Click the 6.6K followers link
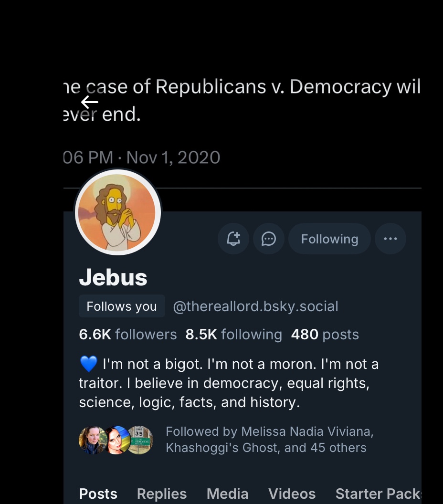443x504 pixels. (x=128, y=335)
